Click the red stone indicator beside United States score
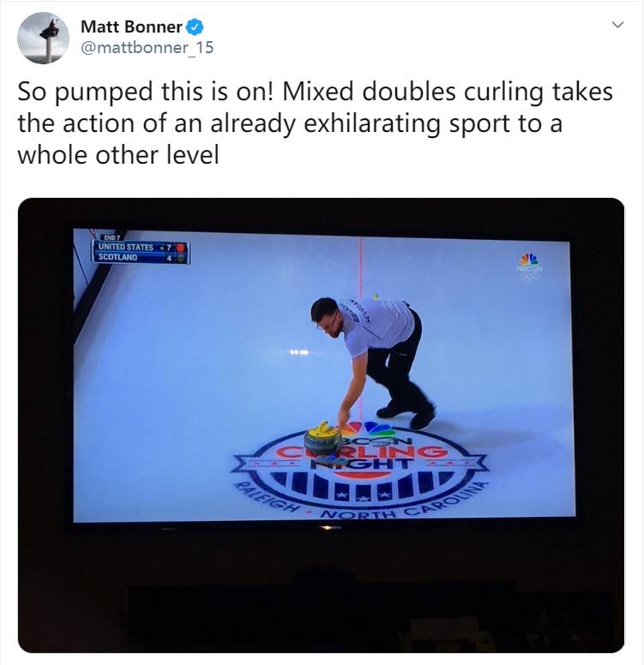 pos(181,247)
